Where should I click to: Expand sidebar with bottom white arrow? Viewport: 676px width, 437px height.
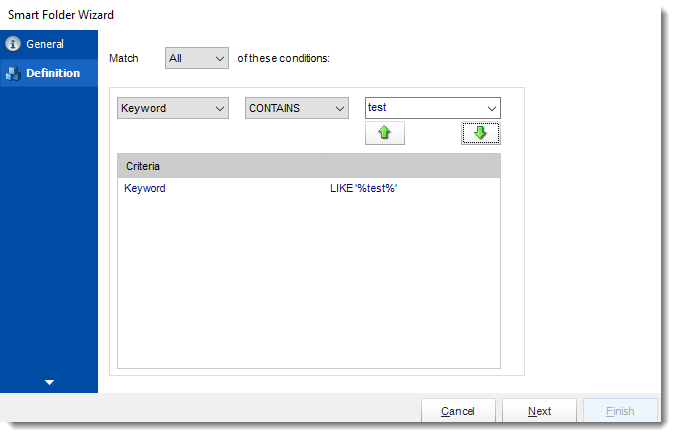pos(49,382)
